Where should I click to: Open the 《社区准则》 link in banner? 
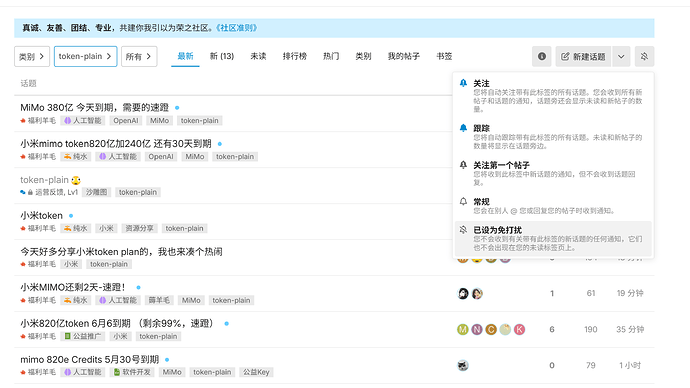click(237, 28)
